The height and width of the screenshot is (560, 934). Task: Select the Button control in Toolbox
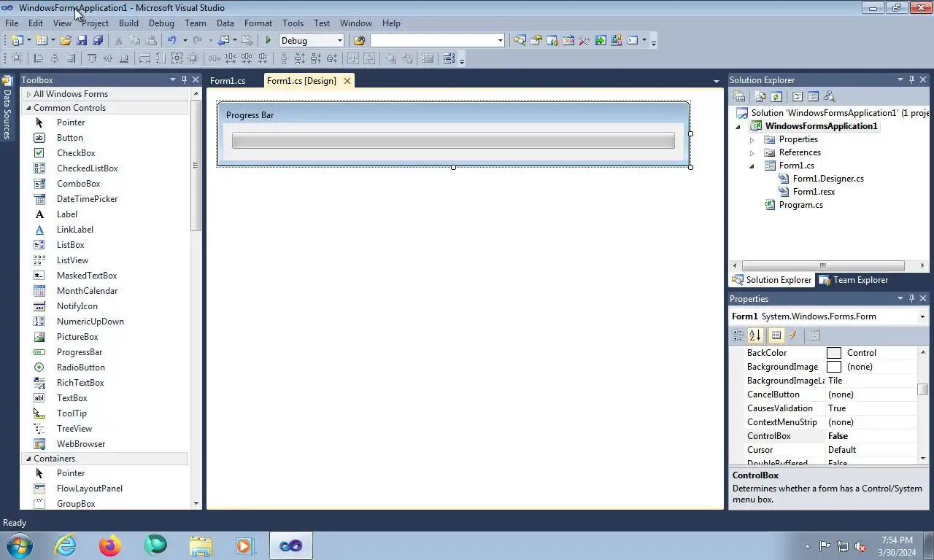(70, 138)
